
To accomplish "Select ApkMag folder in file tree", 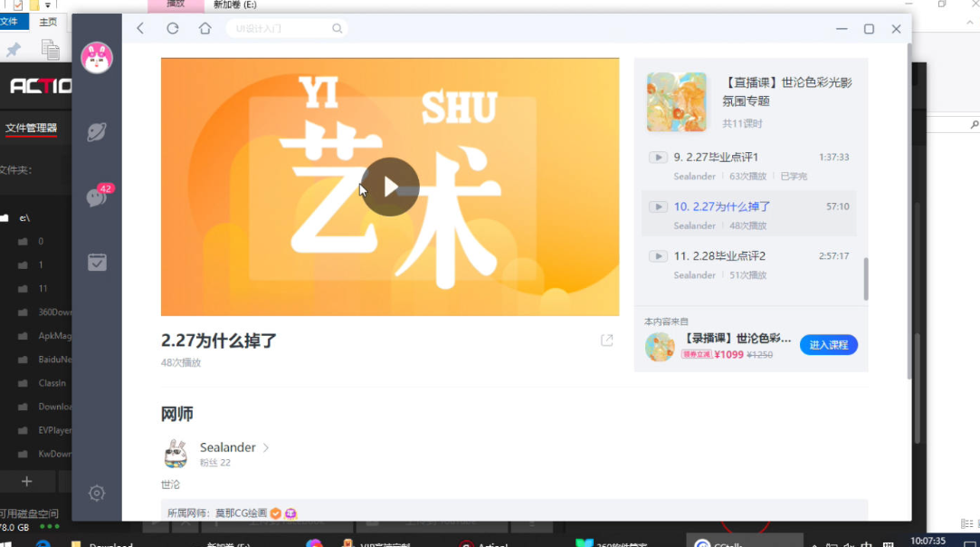I will point(54,336).
